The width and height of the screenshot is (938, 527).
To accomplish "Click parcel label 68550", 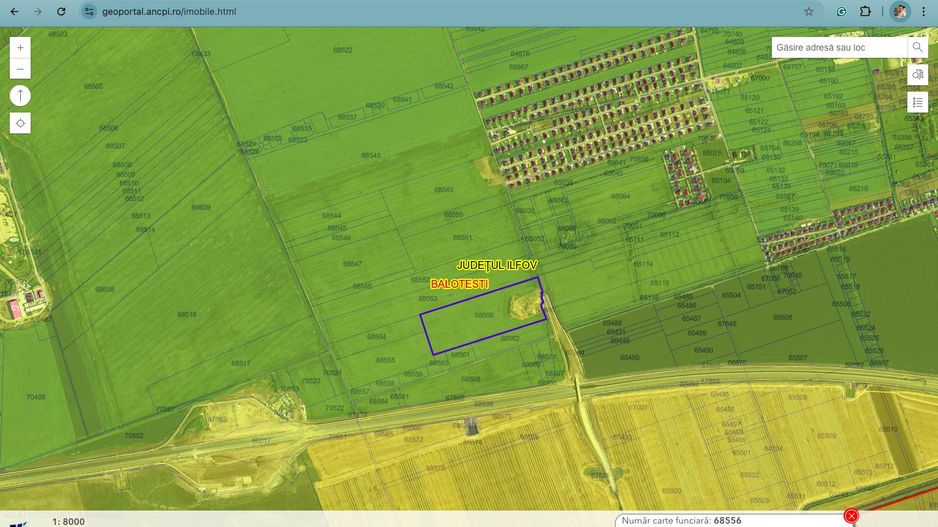I will [x=453, y=214].
